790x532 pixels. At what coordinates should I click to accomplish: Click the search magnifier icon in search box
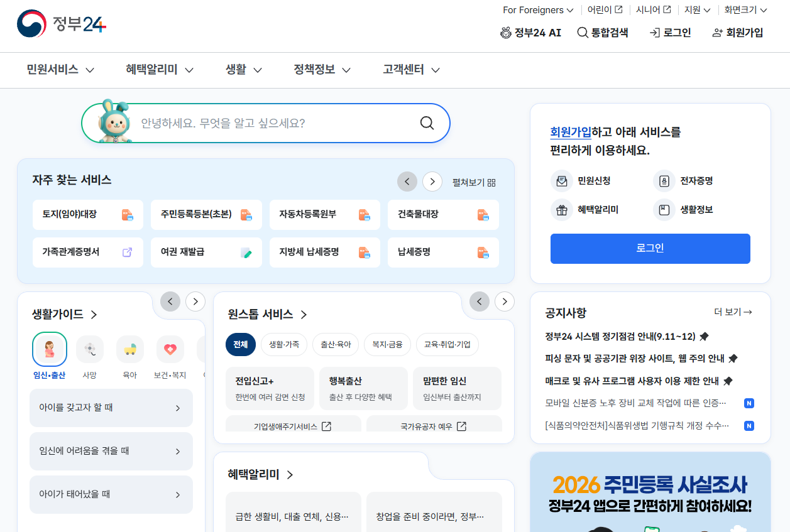pyautogui.click(x=427, y=123)
